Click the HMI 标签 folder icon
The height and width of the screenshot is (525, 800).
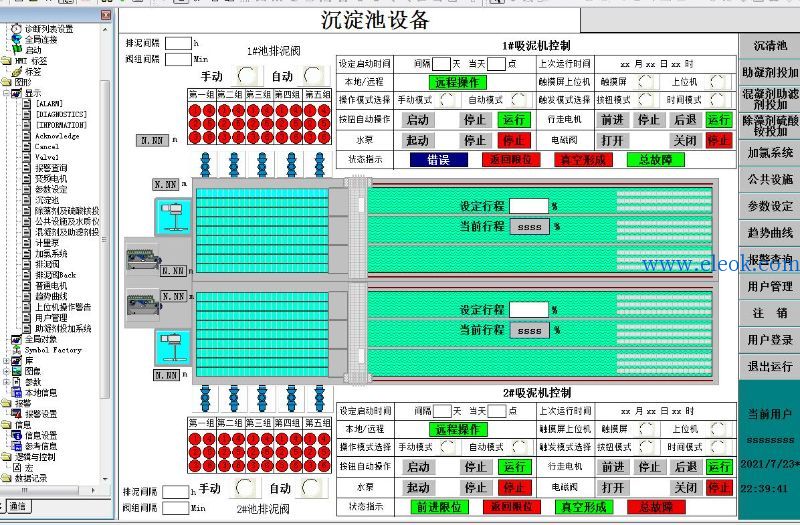click(6, 61)
